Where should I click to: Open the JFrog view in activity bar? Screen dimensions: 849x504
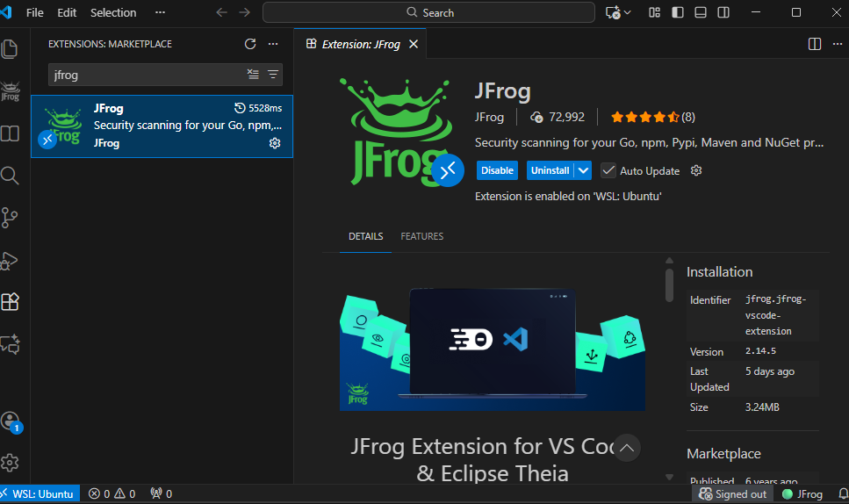click(x=11, y=91)
